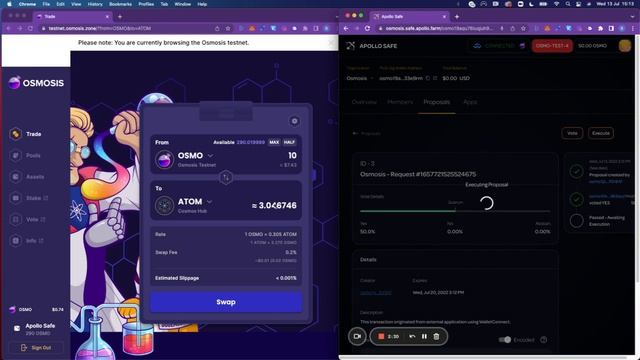Switch to the Apps tab
This screenshot has width=640, height=360.
pyautogui.click(x=470, y=102)
